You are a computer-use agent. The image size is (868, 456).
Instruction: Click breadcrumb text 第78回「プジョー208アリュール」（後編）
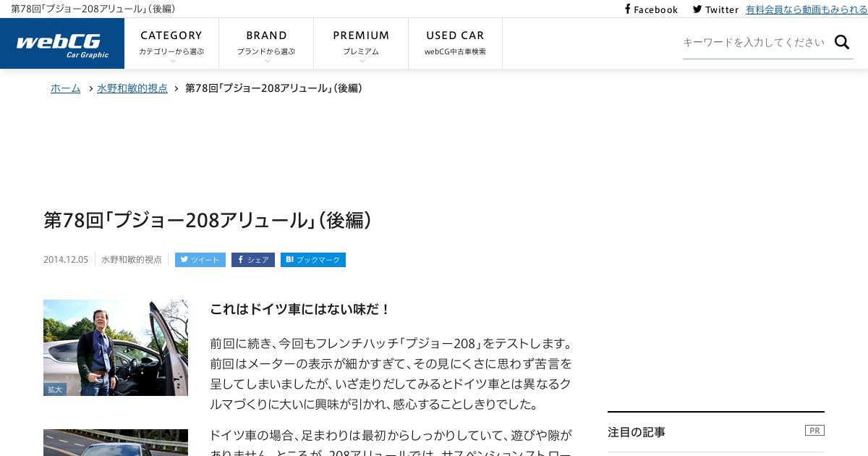(x=274, y=88)
